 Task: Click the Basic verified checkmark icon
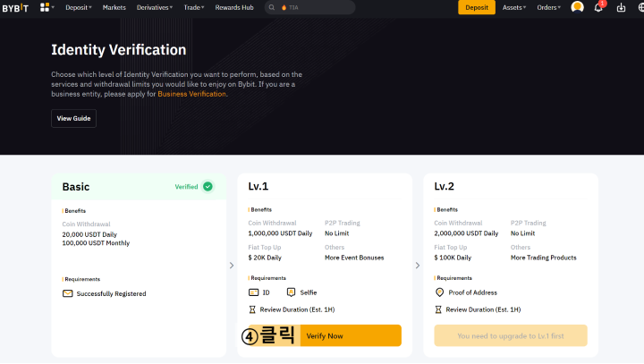tap(208, 187)
